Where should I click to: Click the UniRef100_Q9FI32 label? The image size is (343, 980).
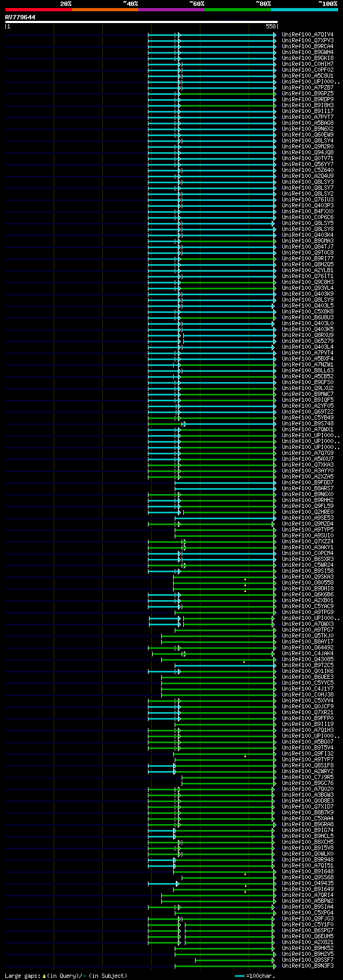click(x=308, y=753)
